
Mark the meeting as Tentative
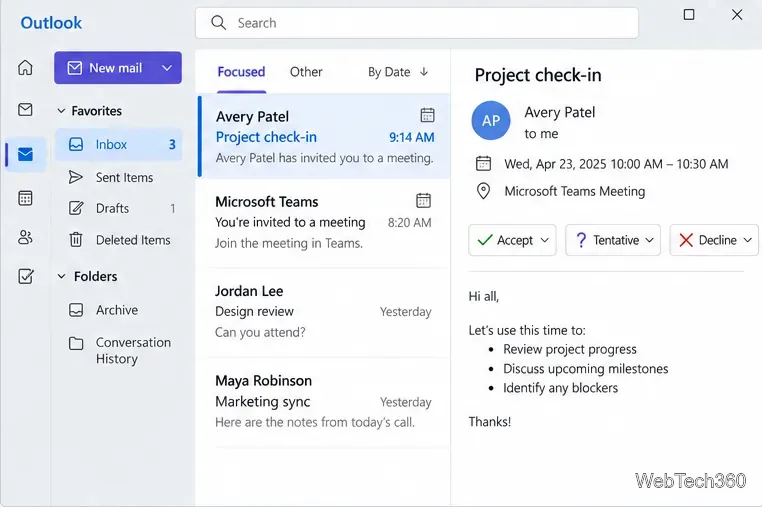(607, 240)
